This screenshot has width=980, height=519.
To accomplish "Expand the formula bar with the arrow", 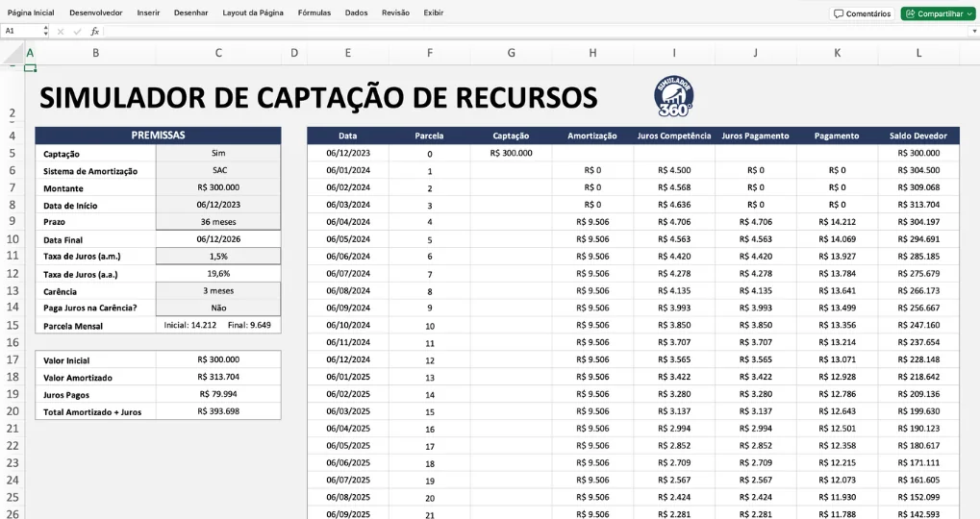I will pos(973,31).
